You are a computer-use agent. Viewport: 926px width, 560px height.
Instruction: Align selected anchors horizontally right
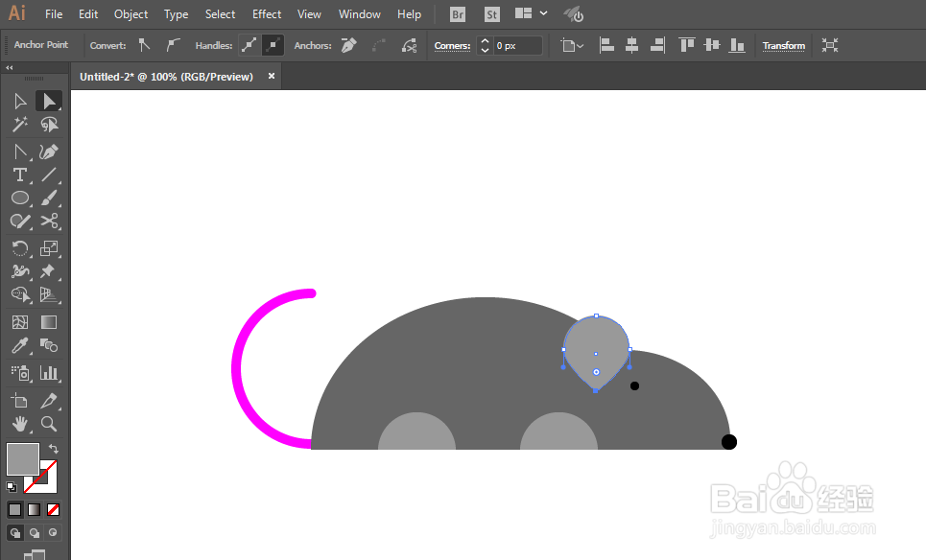tap(657, 45)
